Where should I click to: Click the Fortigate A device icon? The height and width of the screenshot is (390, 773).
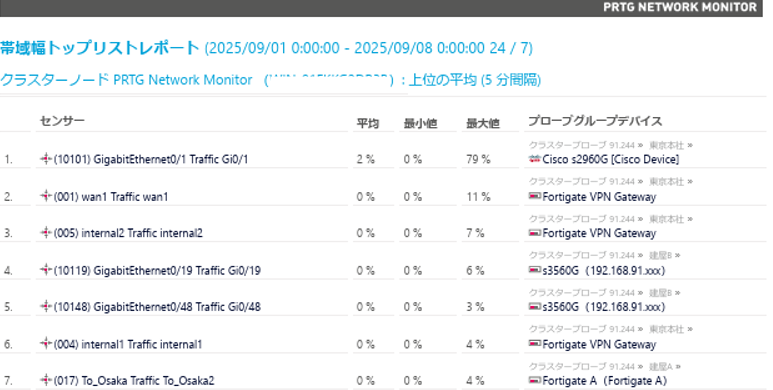[534, 380]
